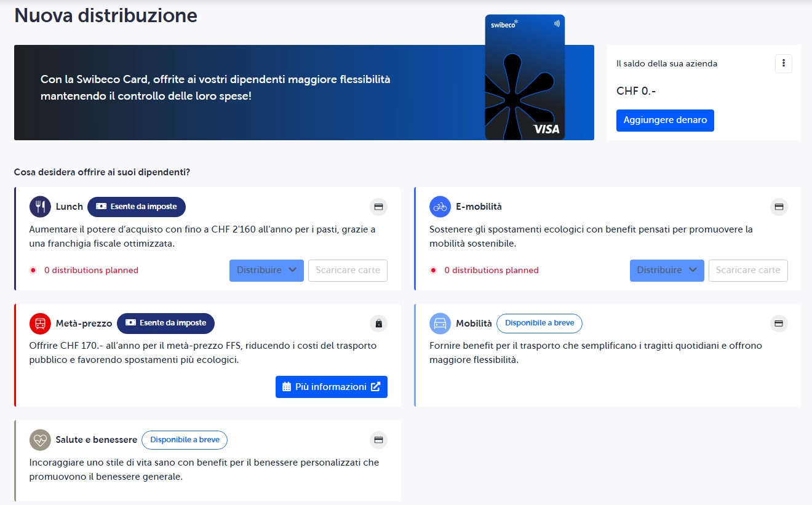Click the Lunch fork-and-knife icon
Viewport: 812px width, 505px height.
40,207
